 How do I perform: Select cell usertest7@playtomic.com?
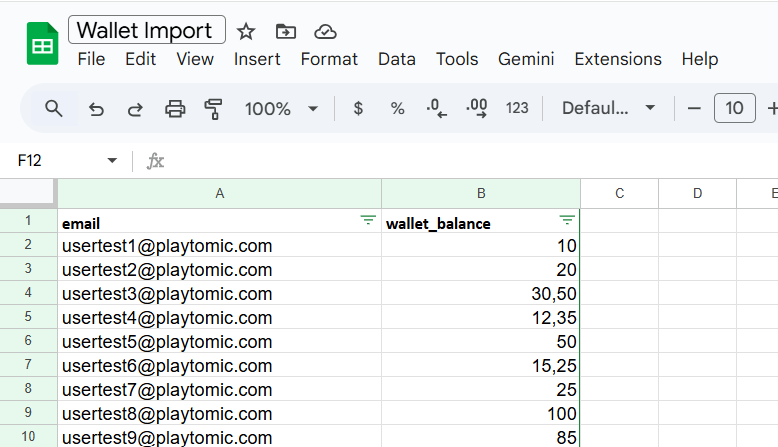219,389
